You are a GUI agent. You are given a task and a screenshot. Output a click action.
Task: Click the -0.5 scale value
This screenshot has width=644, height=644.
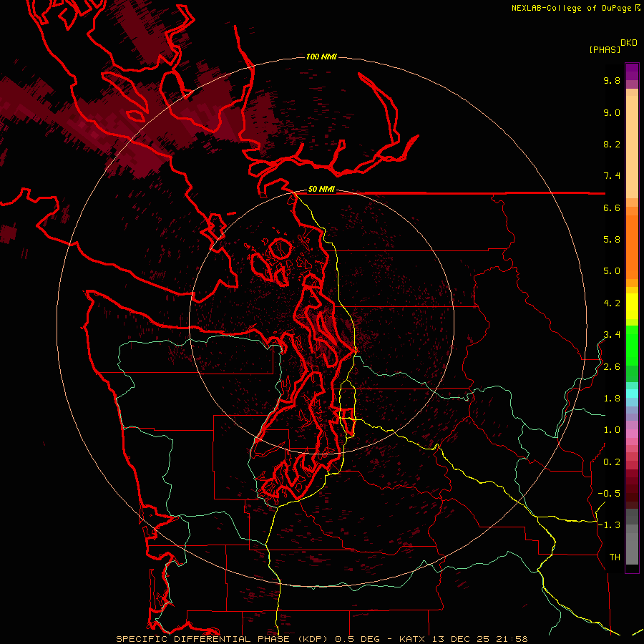point(609,494)
